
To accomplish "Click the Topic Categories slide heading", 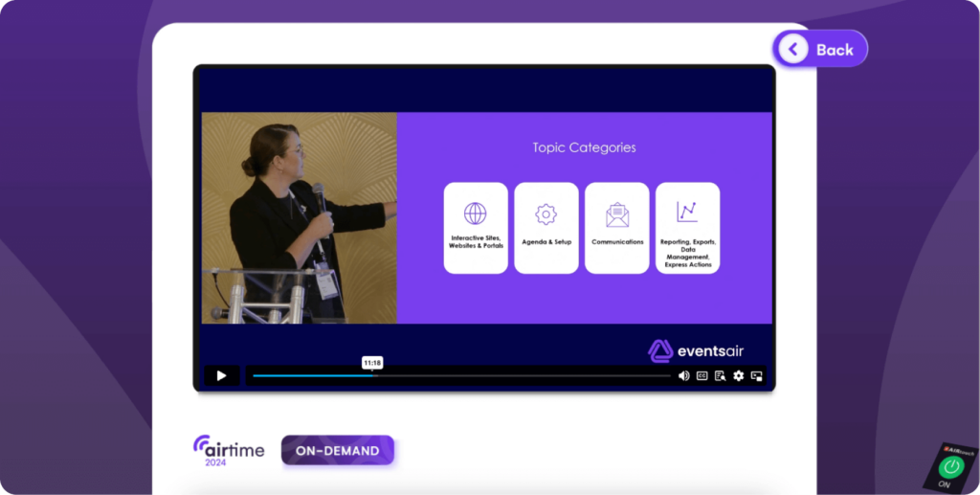I will (584, 147).
